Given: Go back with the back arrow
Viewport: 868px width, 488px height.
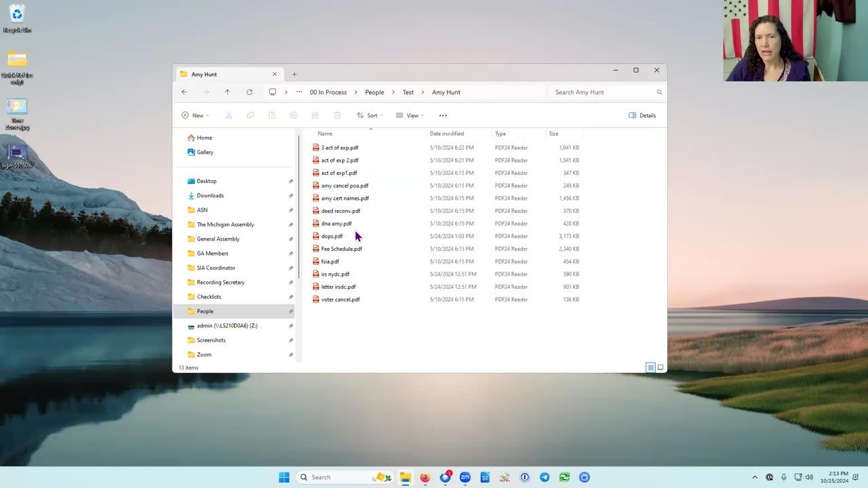Looking at the screenshot, I should click(x=184, y=92).
